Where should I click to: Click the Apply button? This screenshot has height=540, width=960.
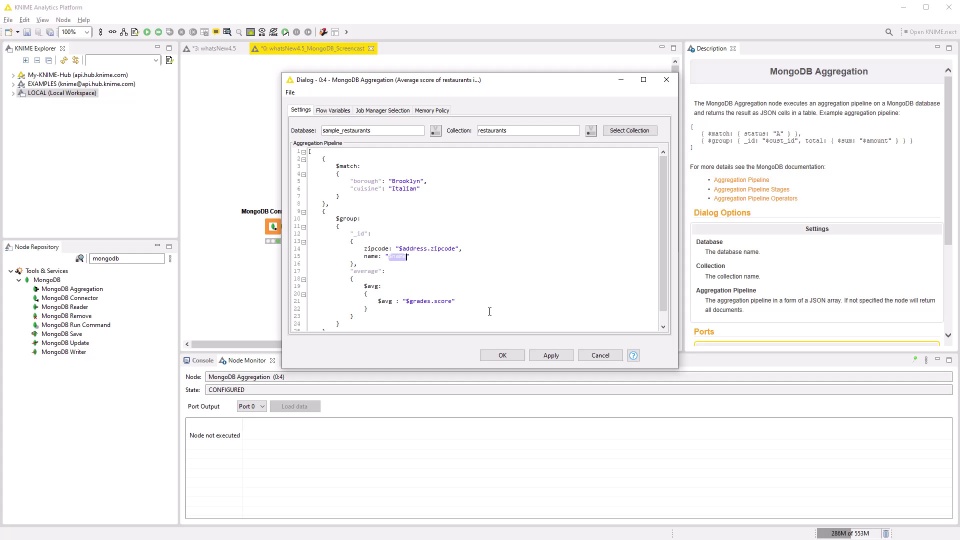tap(551, 355)
